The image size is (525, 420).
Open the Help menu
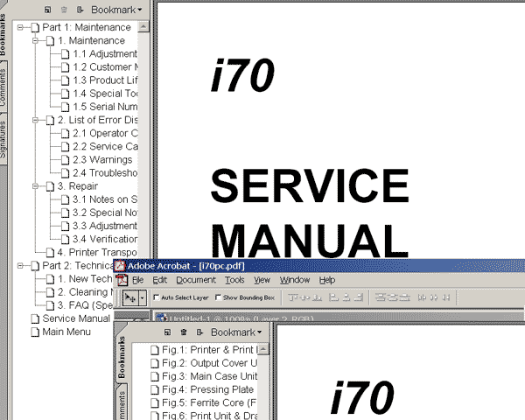326,280
